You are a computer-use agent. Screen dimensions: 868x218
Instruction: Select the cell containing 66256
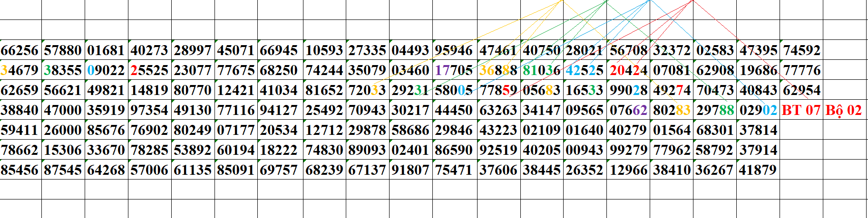point(20,50)
